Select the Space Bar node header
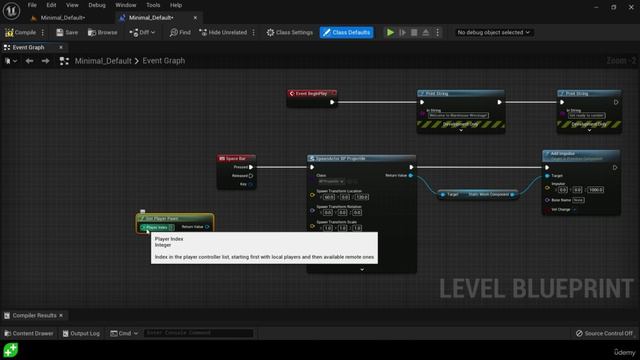The height and width of the screenshot is (360, 640). point(237,158)
